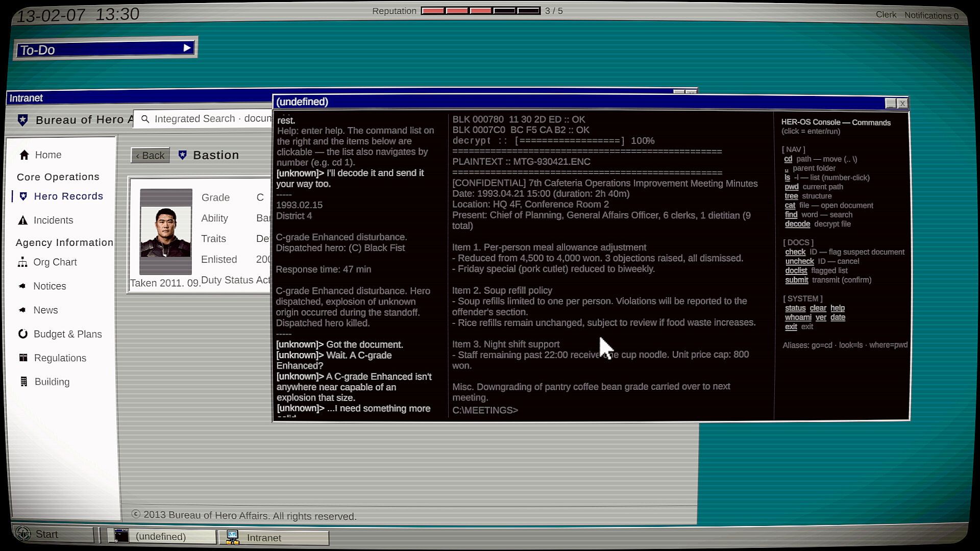Screen dimensions: 980x551
Task: Click the shield icon beside Bastion
Action: [182, 155]
